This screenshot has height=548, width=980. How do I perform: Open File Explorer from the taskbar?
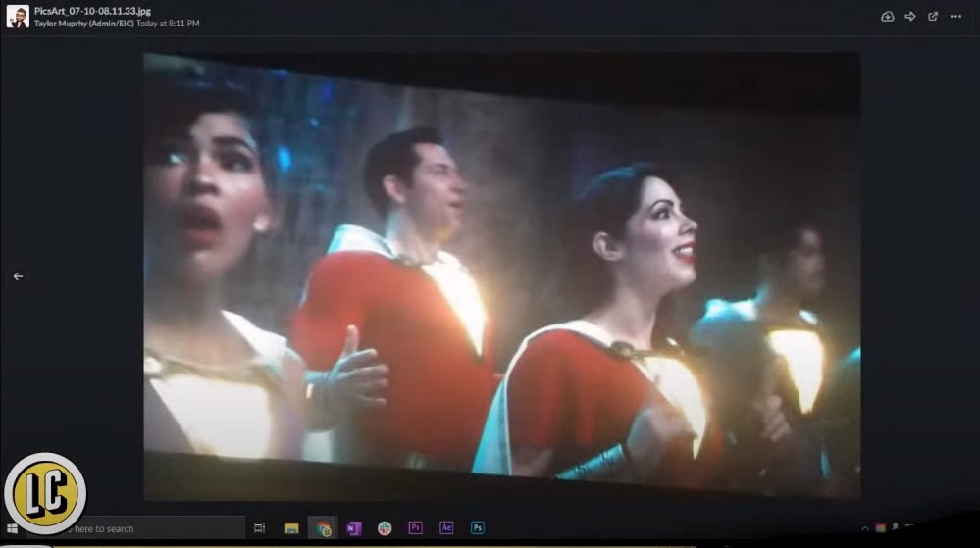(292, 528)
